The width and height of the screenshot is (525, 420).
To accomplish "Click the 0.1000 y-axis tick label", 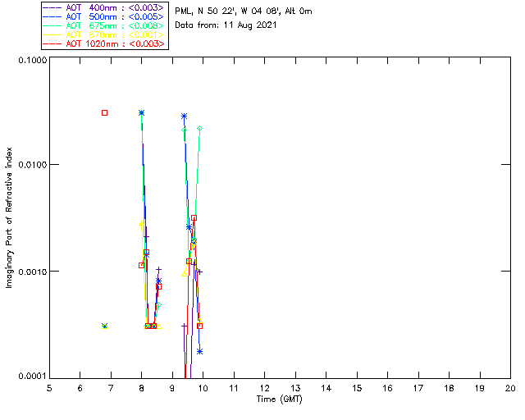I will tap(30, 59).
